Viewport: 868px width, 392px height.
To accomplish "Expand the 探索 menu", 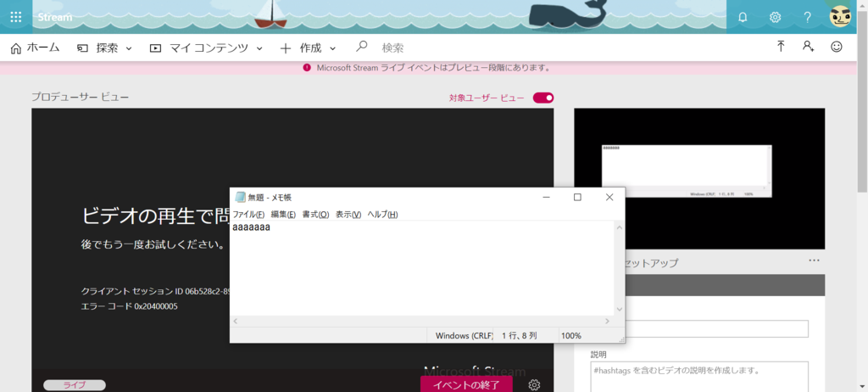I will point(104,48).
